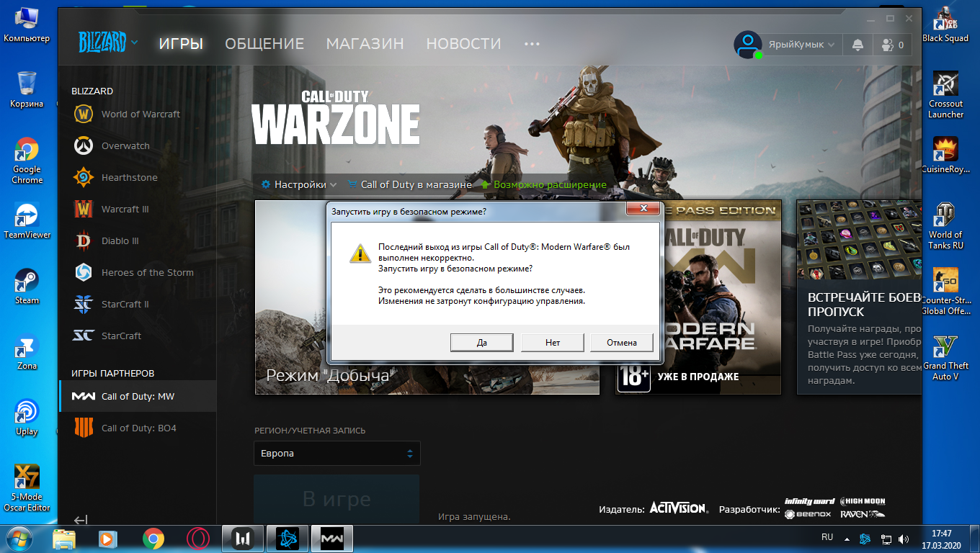Click the RU language indicator in taskbar
Image resolution: width=980 pixels, height=553 pixels.
click(x=827, y=537)
